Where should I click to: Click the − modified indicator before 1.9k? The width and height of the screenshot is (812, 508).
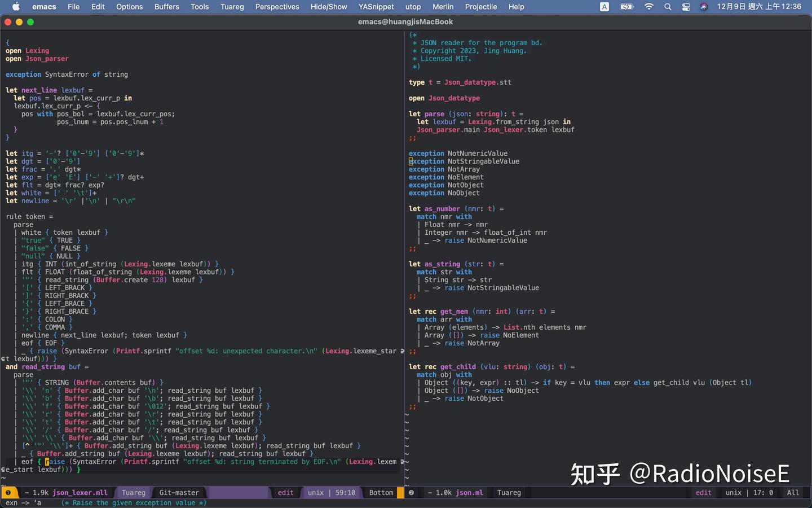25,493
